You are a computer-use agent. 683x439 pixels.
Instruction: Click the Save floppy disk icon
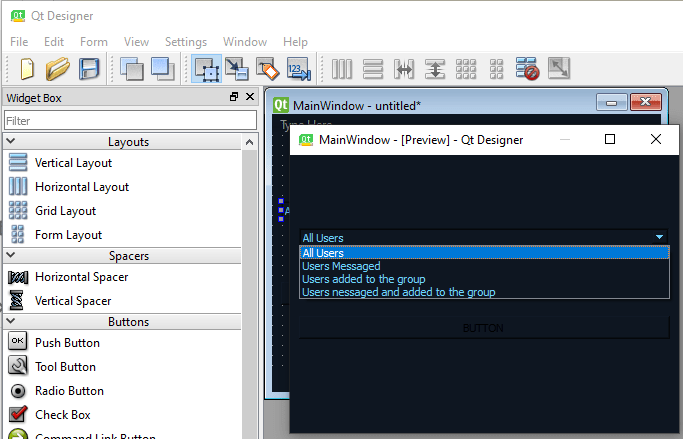(x=89, y=69)
